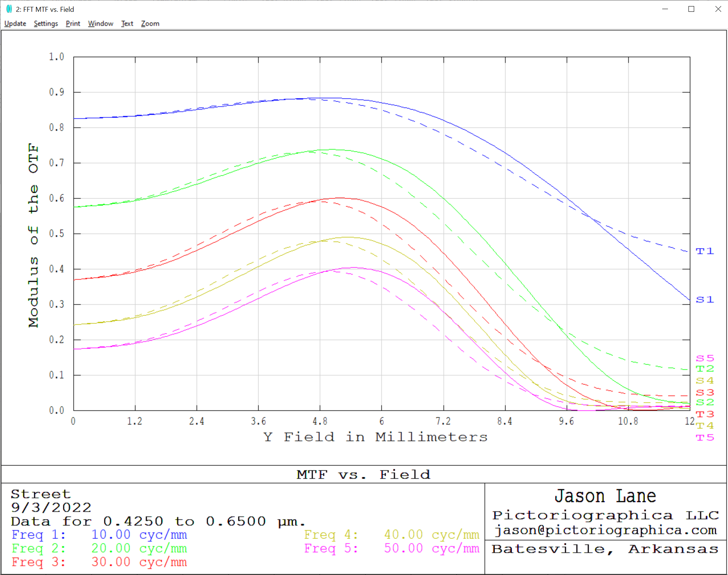728x575 pixels.
Task: Click the 'MTF vs. Field' plot title
Action: click(x=363, y=475)
